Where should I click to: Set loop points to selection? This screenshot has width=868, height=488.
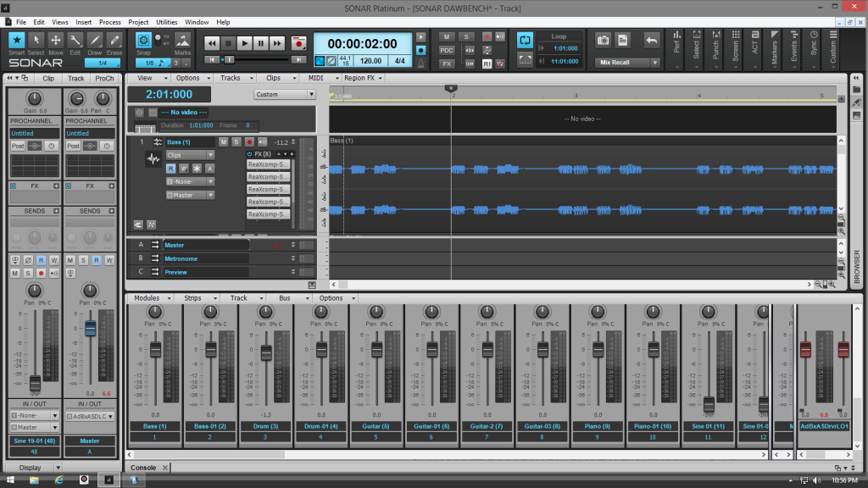[525, 60]
